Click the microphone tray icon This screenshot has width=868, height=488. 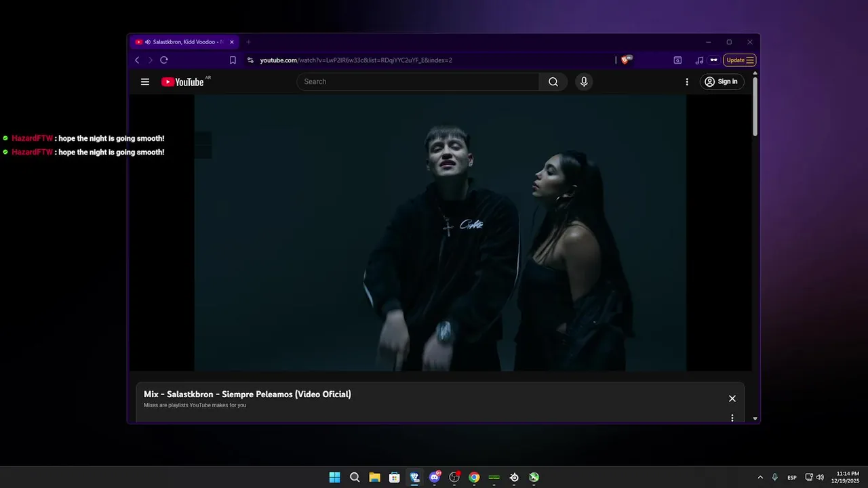point(774,477)
